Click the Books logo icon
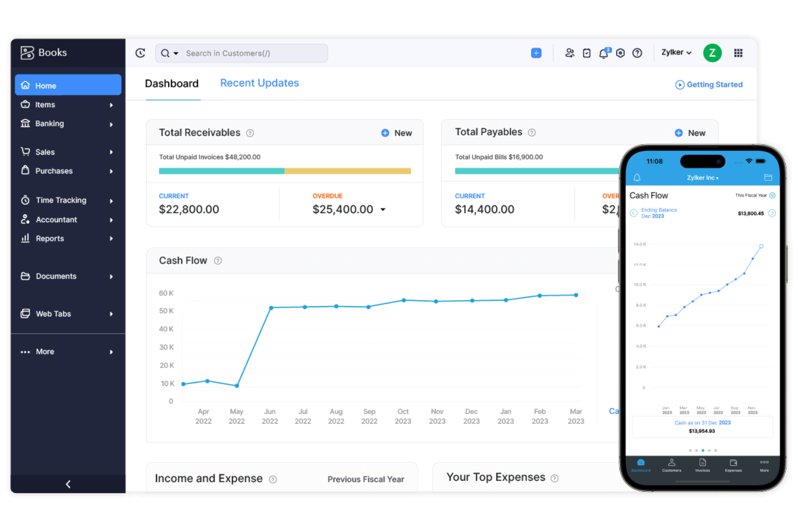 tap(27, 52)
